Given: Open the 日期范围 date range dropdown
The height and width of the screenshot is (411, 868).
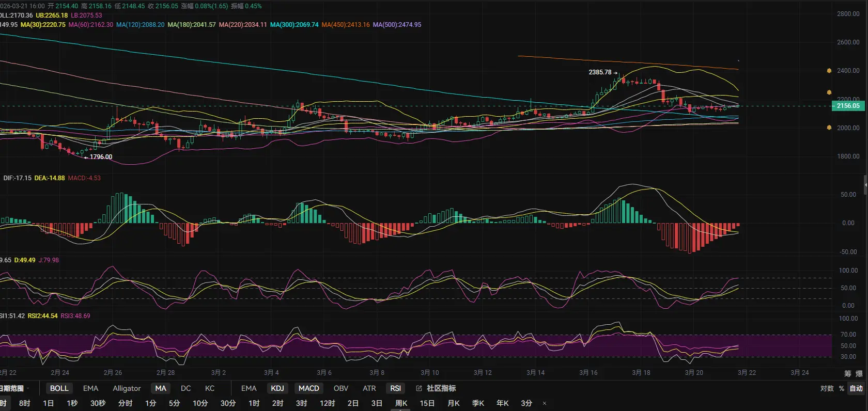Looking at the screenshot, I should click(13, 388).
